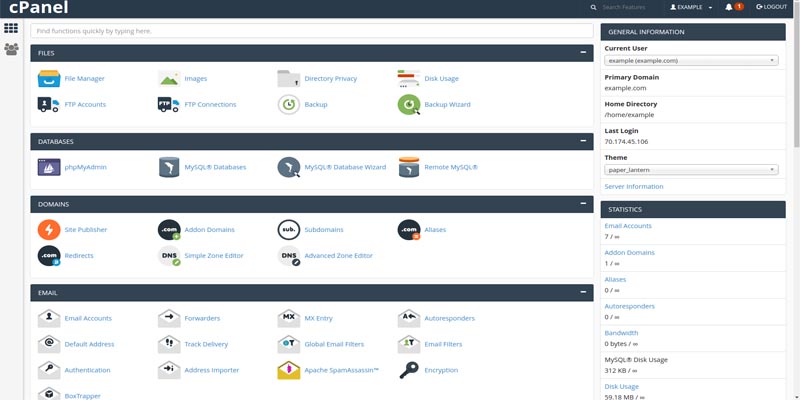This screenshot has height=400, width=800.
Task: Click the notifications bell icon
Action: click(x=729, y=7)
